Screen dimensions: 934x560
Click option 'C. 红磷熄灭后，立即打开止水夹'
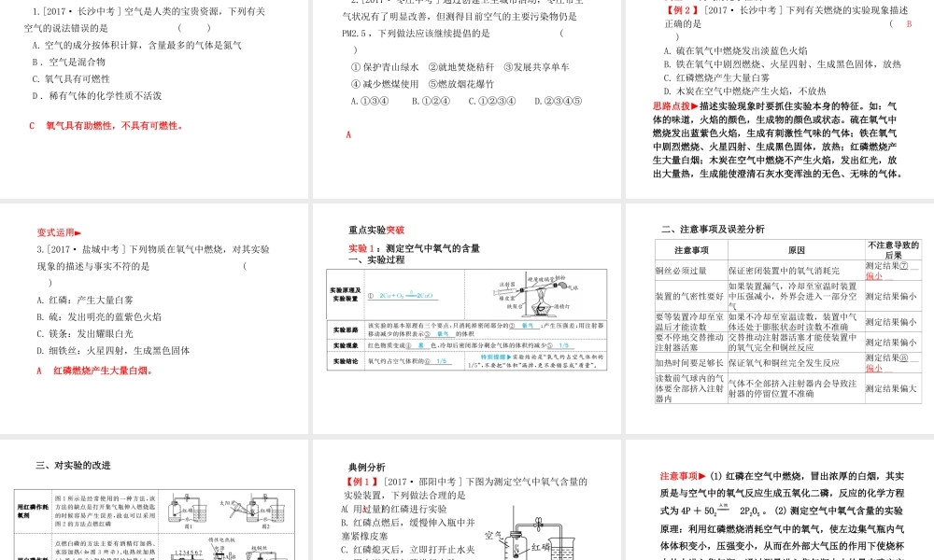[x=408, y=550]
